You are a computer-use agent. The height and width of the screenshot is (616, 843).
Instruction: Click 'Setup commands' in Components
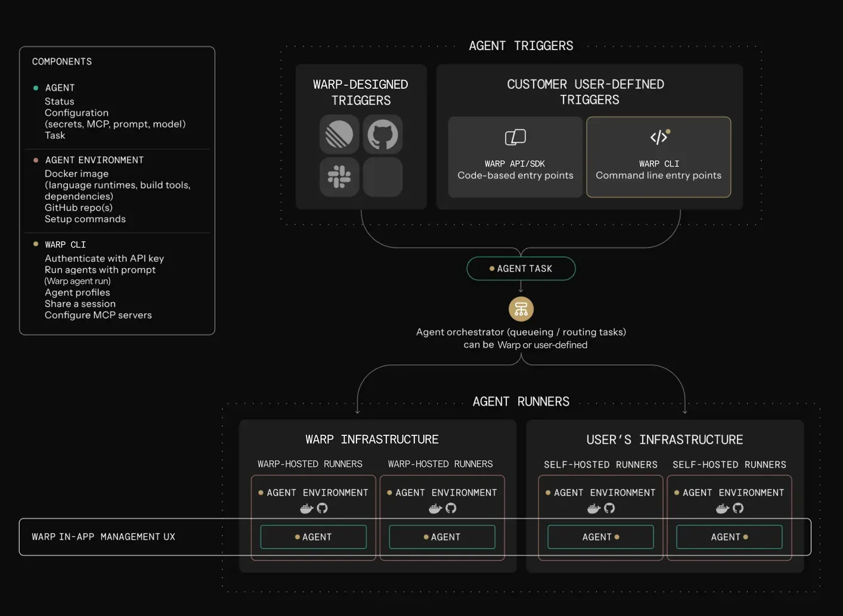85,219
